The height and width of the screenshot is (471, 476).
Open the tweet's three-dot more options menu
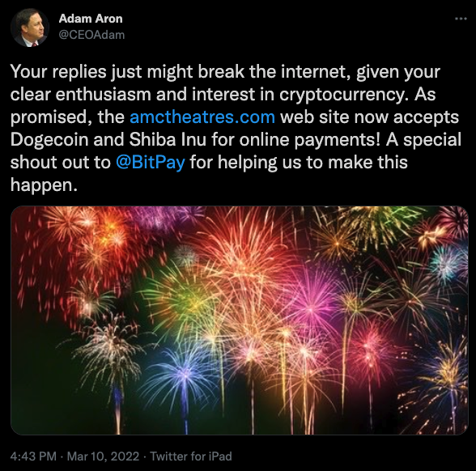coord(461,19)
